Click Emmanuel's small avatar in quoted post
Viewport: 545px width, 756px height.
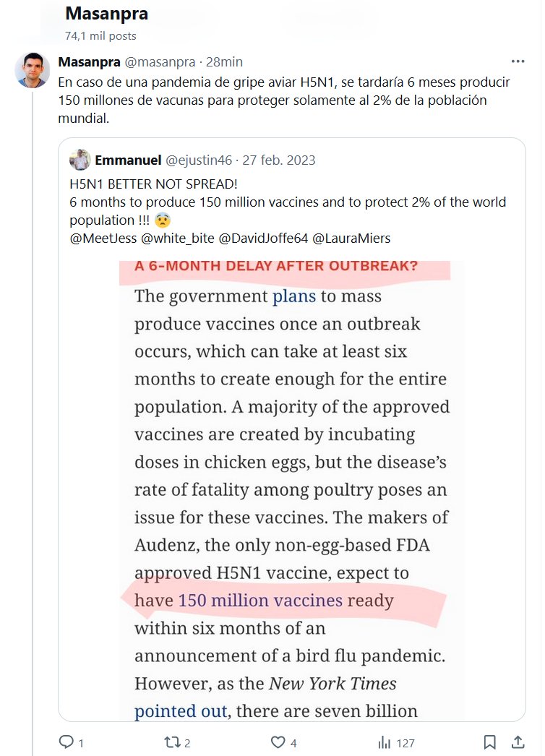[80, 160]
